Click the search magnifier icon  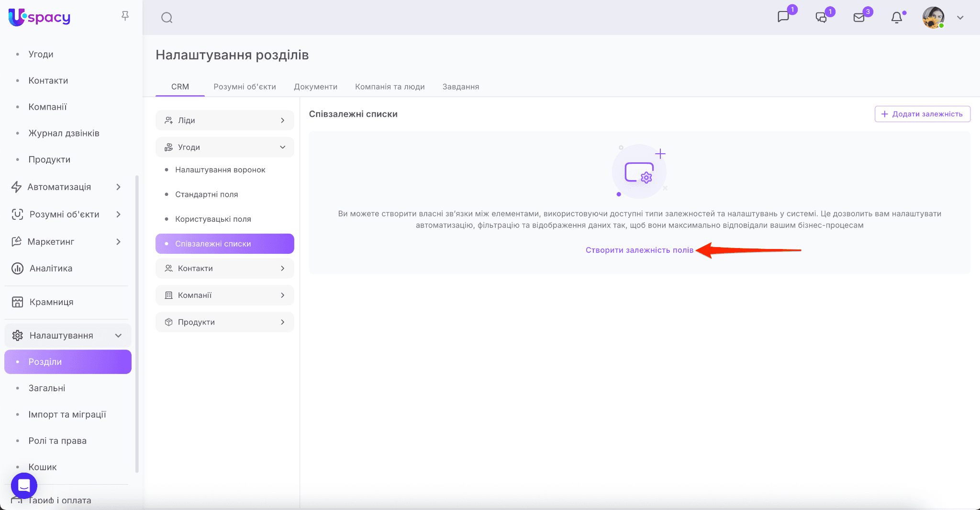(167, 18)
